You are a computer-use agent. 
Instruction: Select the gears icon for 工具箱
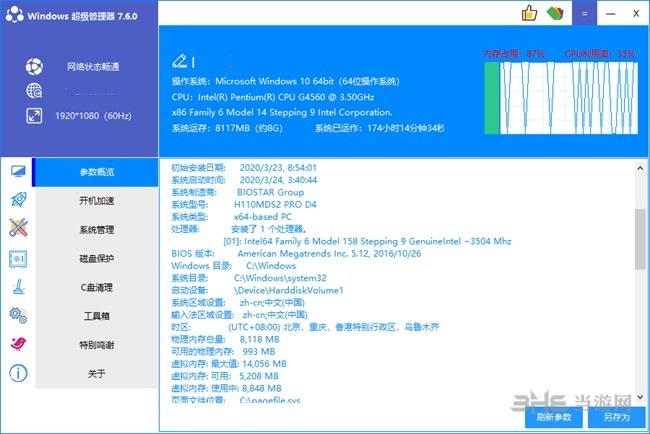pyautogui.click(x=18, y=315)
